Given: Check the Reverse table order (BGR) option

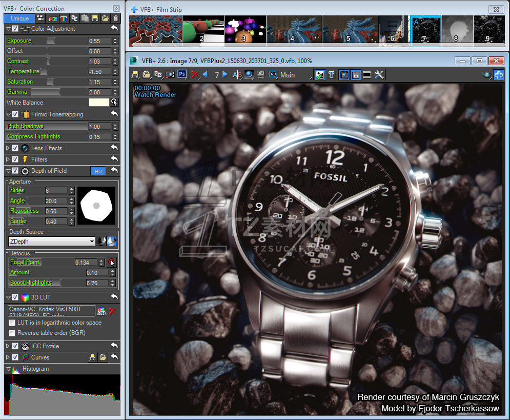Looking at the screenshot, I should [x=12, y=333].
